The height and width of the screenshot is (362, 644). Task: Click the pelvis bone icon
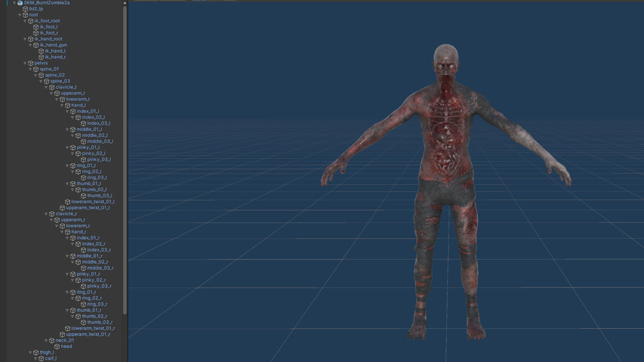point(30,63)
